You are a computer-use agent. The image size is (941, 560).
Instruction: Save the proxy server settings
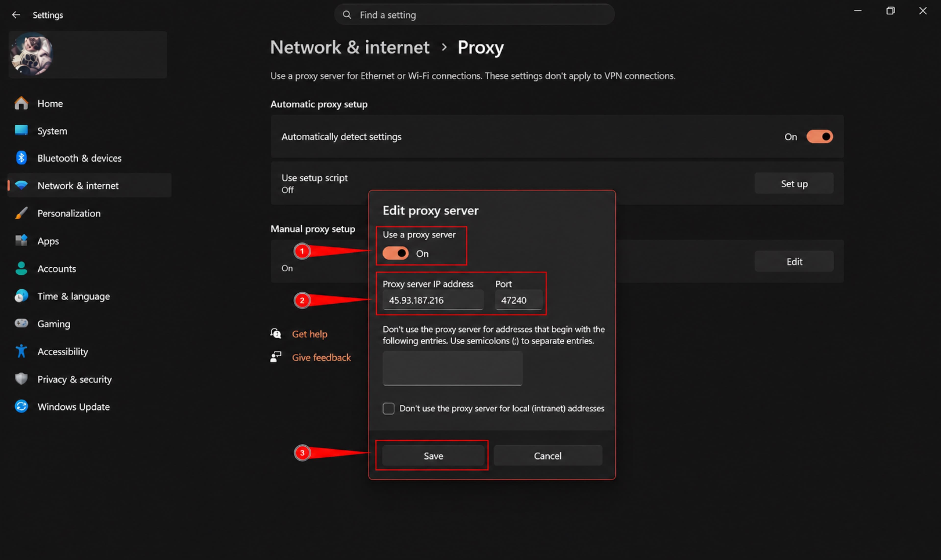click(x=433, y=455)
